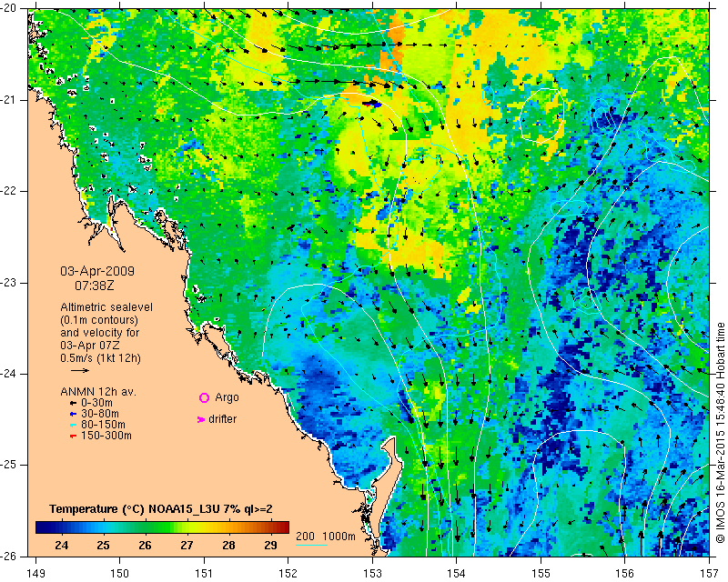This screenshot has width=728, height=582.
Task: Click the red 150-300m arrow marker
Action: [x=73, y=436]
